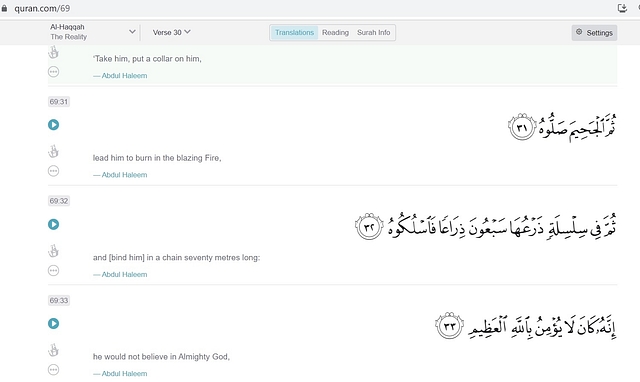Viewport: 640px width, 382px height.
Task: Click the 69:33 verse number badge
Action: 59,300
